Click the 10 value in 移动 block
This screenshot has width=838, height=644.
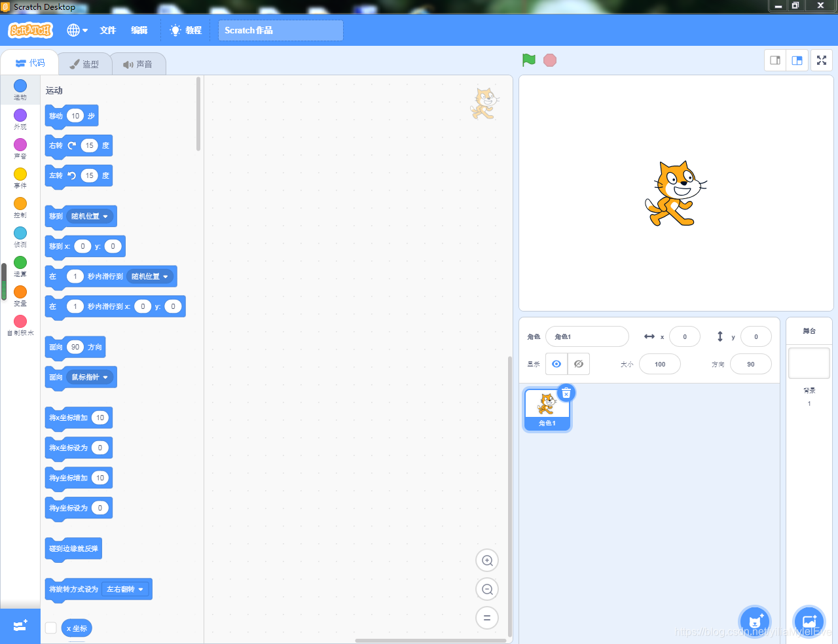tap(75, 116)
